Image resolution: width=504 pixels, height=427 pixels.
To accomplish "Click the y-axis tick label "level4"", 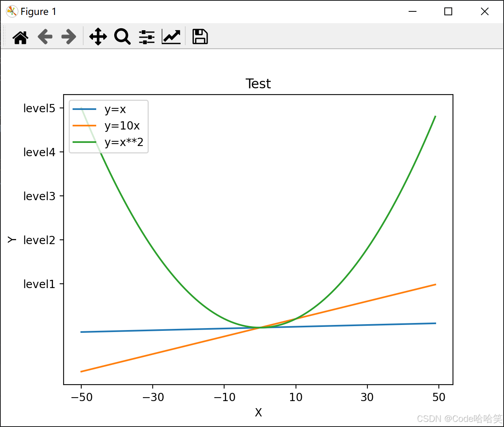I will click(39, 152).
